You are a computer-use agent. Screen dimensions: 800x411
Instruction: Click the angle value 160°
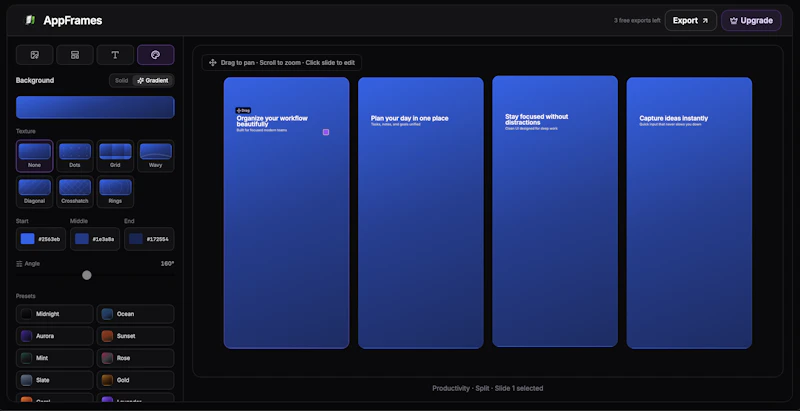[167, 264]
